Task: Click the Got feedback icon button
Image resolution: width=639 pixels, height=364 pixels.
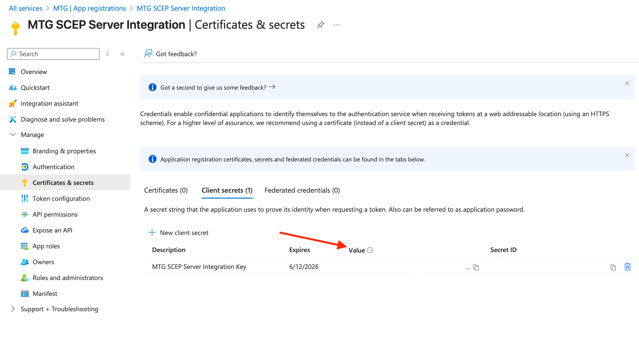Action: tap(148, 54)
